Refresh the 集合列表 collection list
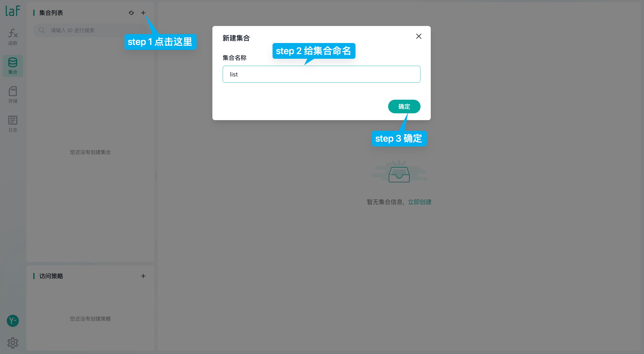The height and width of the screenshot is (354, 644). pyautogui.click(x=131, y=13)
